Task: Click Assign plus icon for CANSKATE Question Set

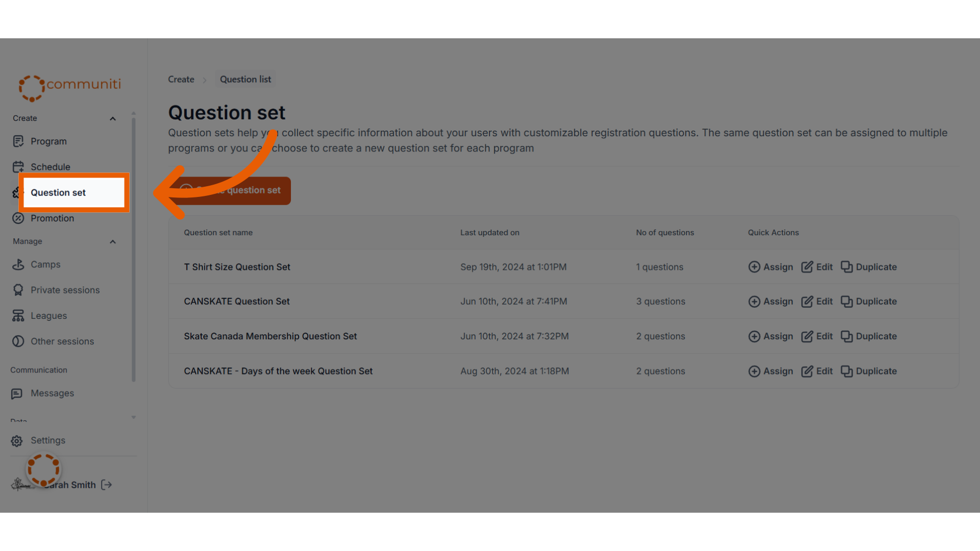Action: click(x=754, y=302)
